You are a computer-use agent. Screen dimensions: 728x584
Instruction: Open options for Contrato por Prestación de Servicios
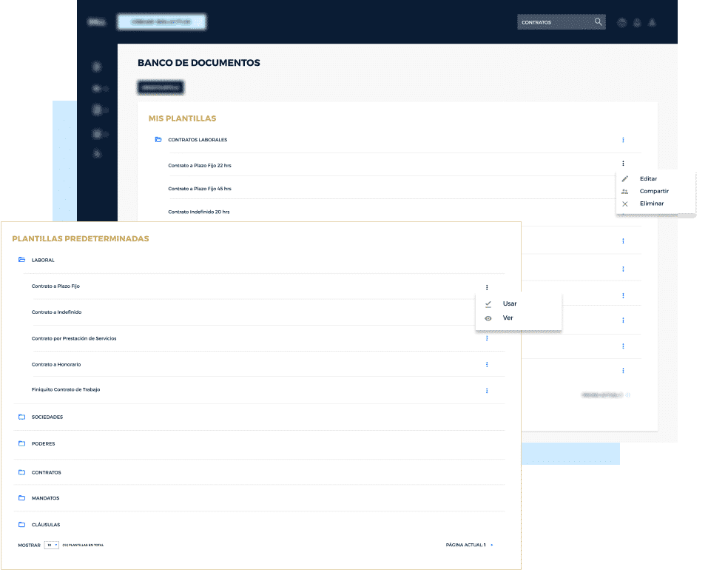click(487, 338)
